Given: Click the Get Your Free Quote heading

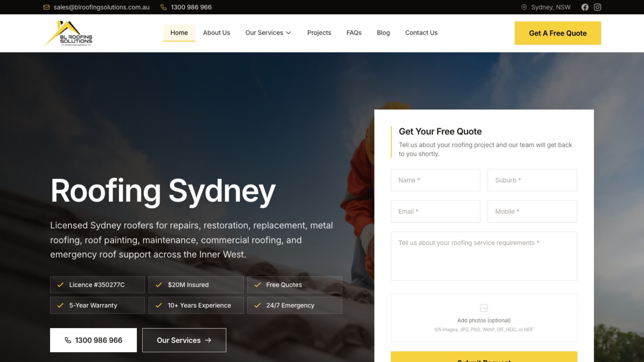Looking at the screenshot, I should click(440, 131).
